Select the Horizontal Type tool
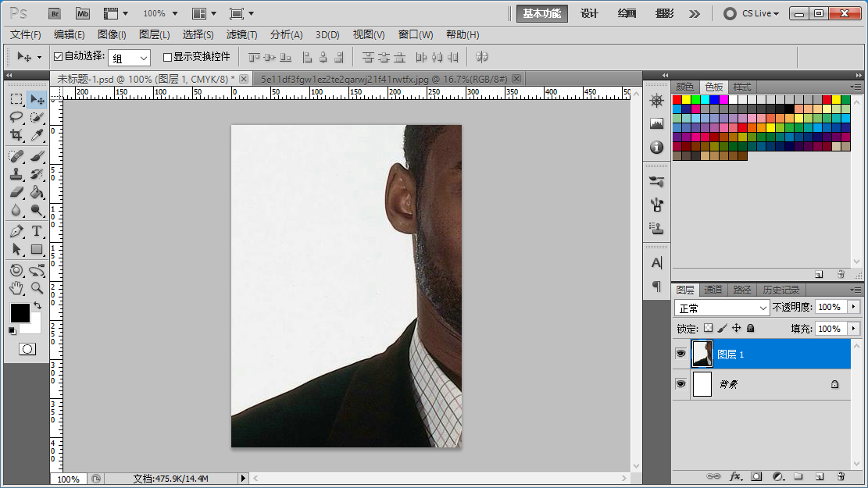The width and height of the screenshot is (868, 488). point(36,231)
